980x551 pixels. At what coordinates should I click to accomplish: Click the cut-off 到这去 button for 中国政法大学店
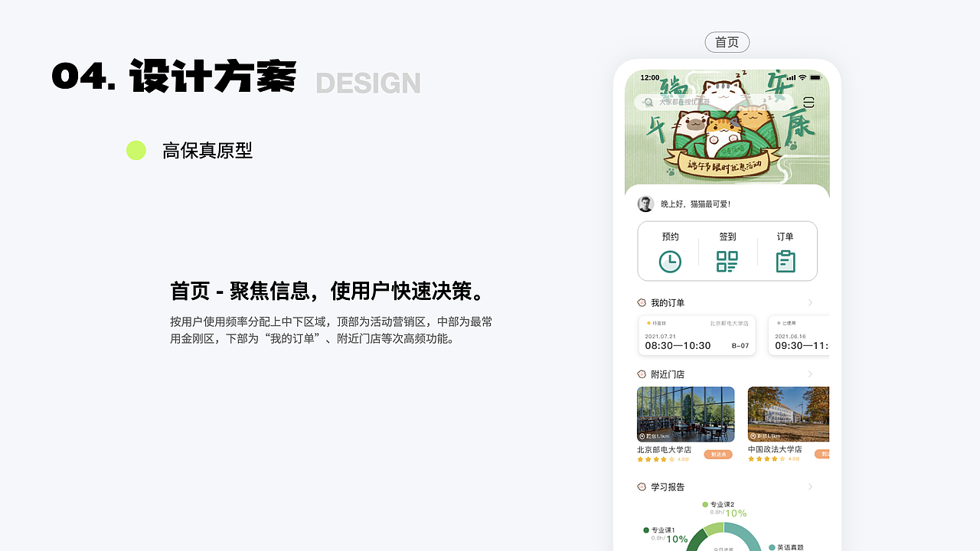pos(822,455)
